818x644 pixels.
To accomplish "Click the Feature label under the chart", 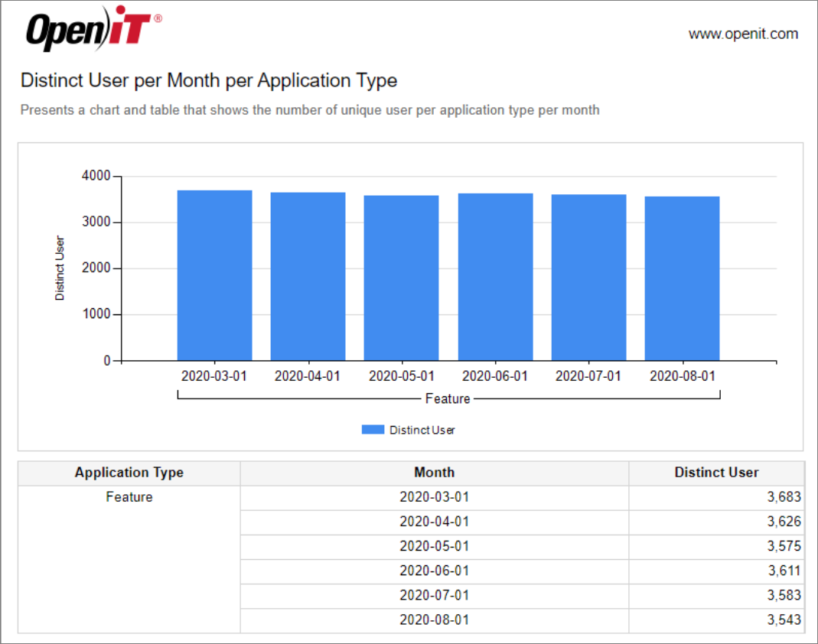I will point(448,398).
